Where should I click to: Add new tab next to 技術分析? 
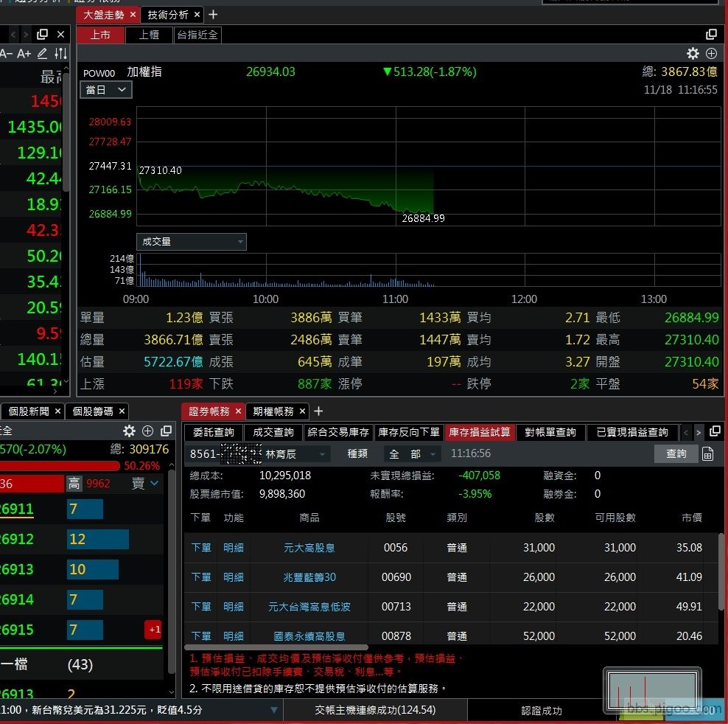point(213,15)
